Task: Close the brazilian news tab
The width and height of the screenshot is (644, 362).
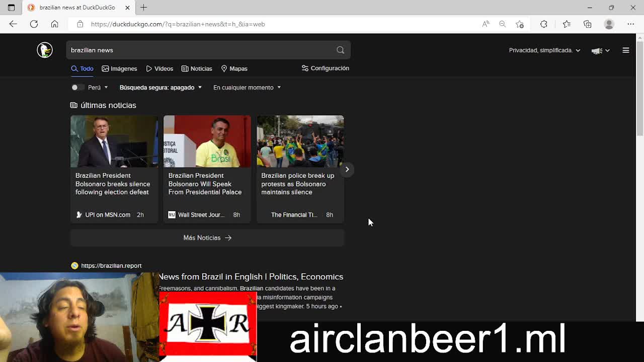Action: click(127, 8)
